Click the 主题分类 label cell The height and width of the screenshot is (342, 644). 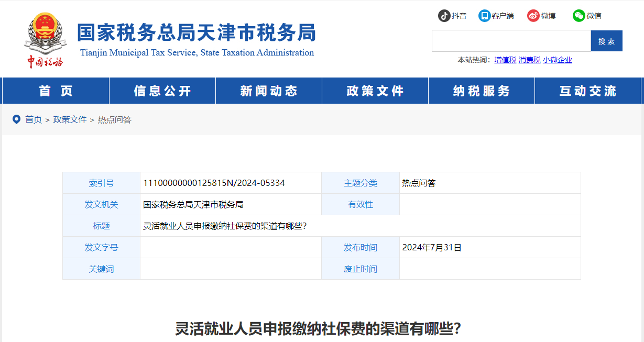[361, 183]
